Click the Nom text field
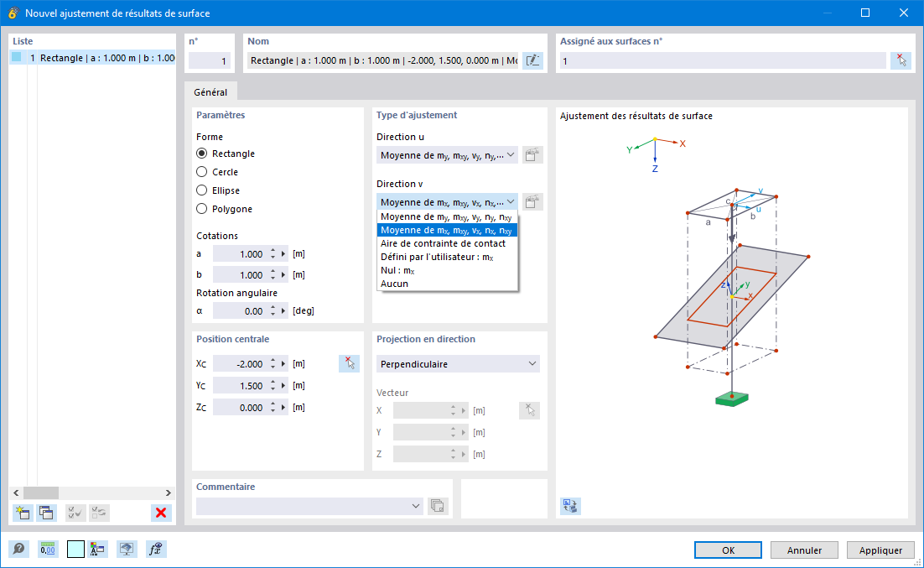This screenshot has height=568, width=924. pyautogui.click(x=383, y=60)
